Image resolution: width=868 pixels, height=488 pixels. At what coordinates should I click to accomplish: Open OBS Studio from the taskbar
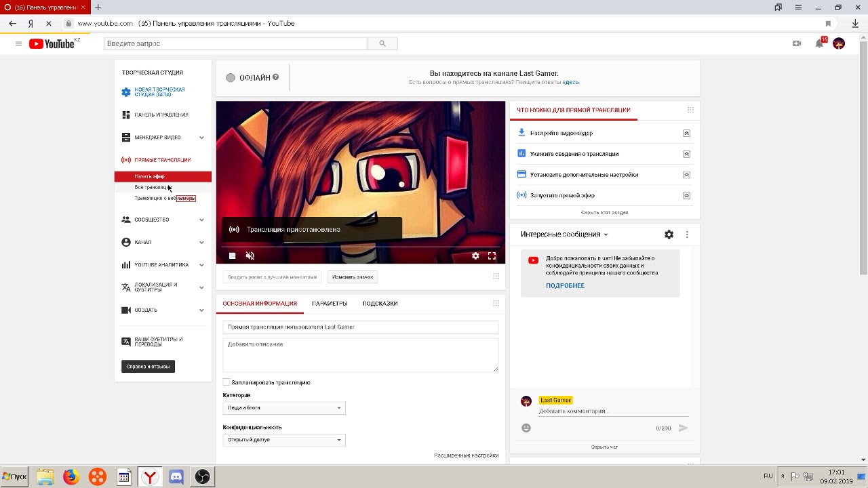[x=202, y=477]
